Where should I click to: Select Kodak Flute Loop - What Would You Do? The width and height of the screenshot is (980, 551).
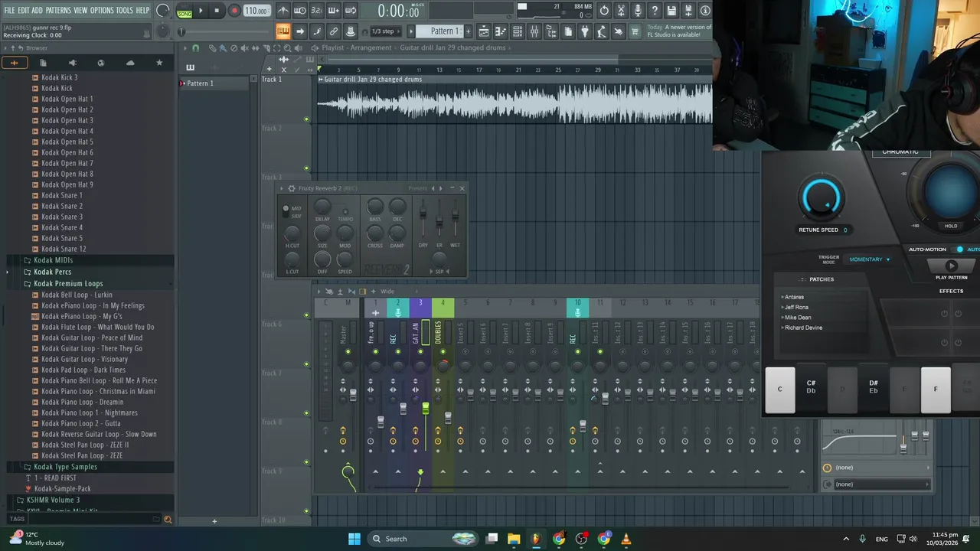(x=97, y=327)
